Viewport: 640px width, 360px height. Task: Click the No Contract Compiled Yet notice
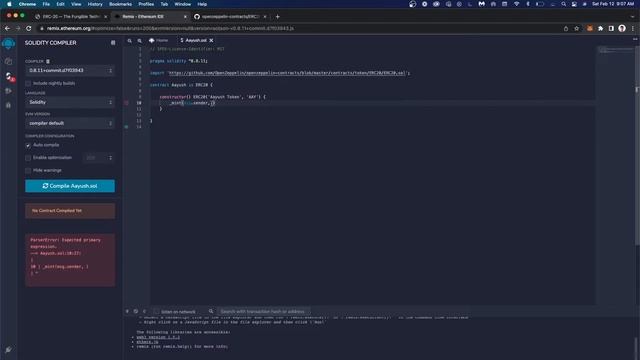(x=70, y=211)
